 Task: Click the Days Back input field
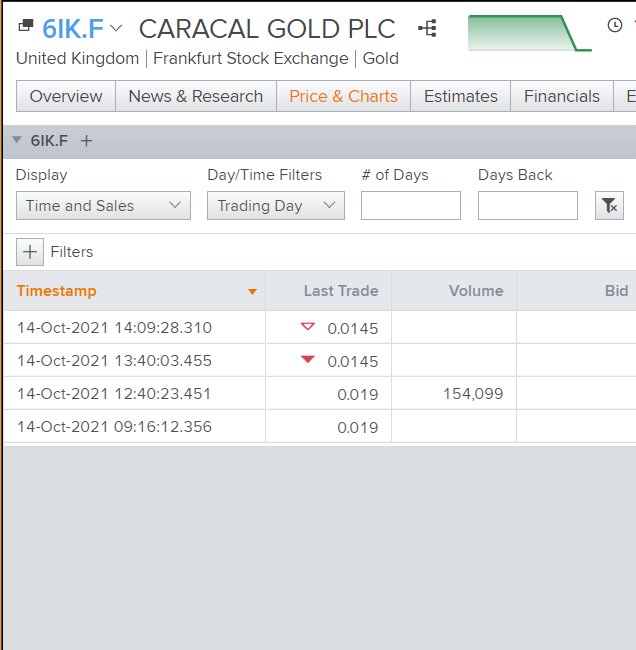528,206
